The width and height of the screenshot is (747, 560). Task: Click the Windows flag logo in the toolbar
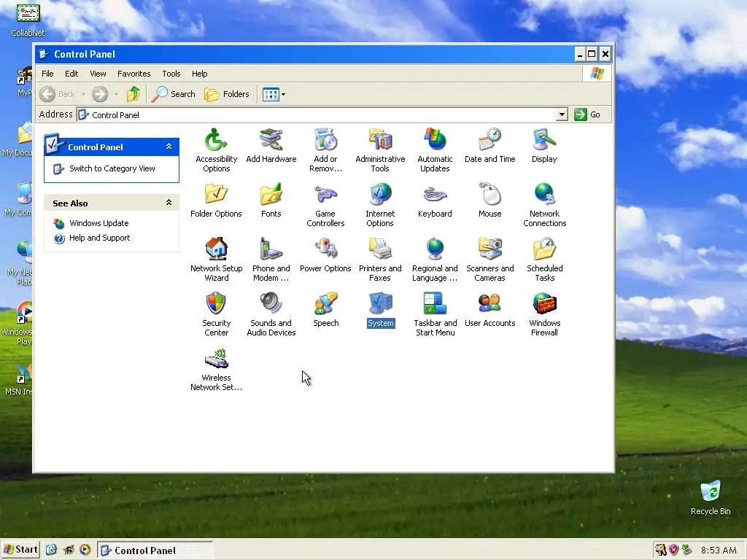coord(597,74)
